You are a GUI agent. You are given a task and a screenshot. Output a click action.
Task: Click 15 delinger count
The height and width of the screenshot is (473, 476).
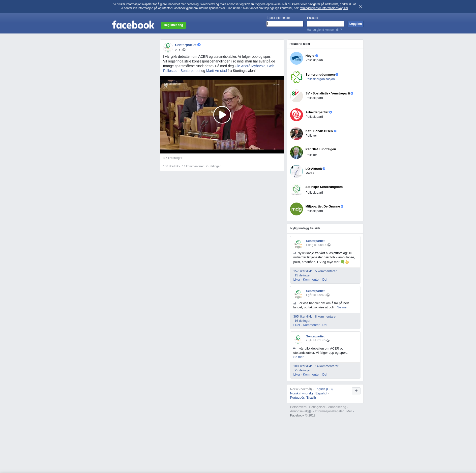pos(302,275)
